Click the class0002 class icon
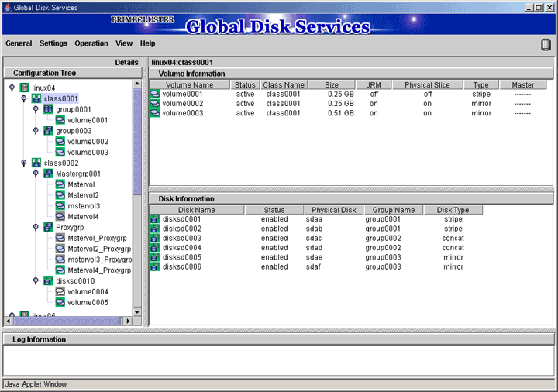The width and height of the screenshot is (558, 392). point(36,163)
